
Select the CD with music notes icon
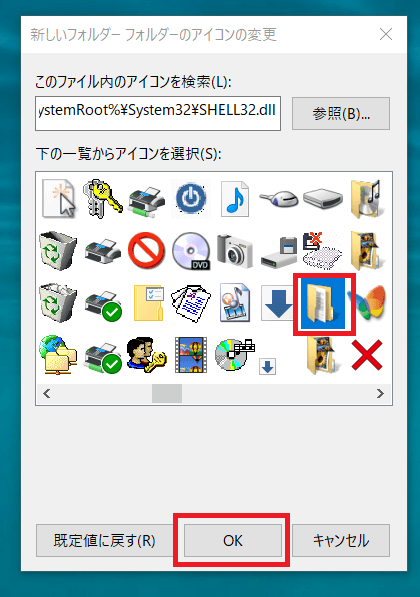(235, 354)
